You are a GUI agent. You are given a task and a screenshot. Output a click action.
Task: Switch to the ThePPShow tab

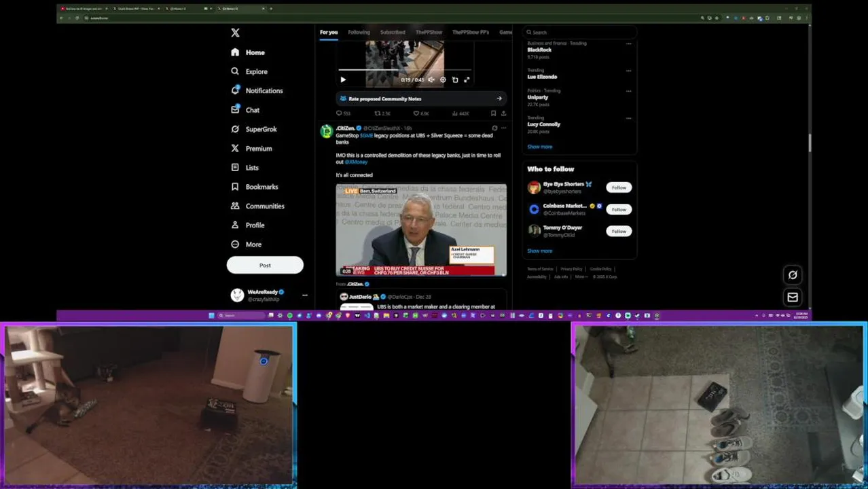tap(429, 32)
